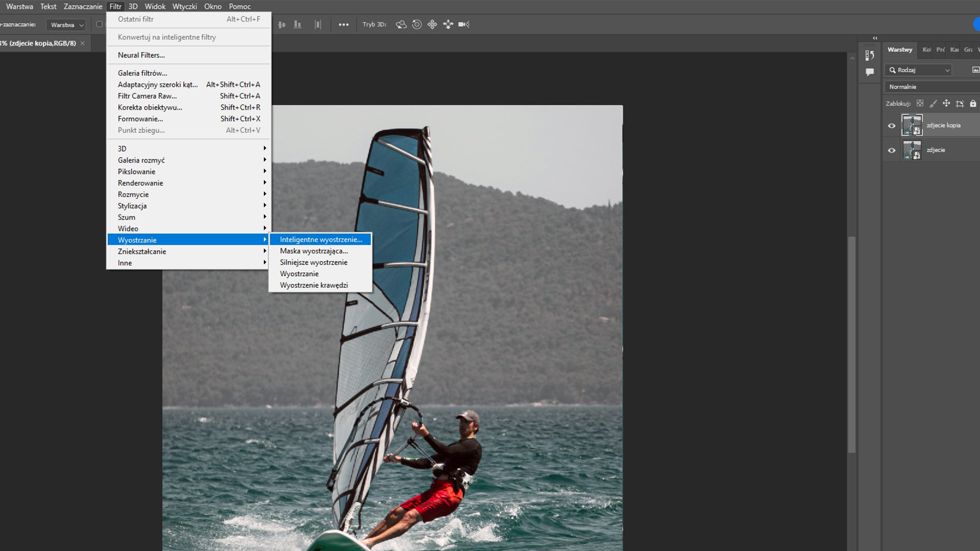Image resolution: width=980 pixels, height=551 pixels.
Task: Open the Tekst menu
Action: coord(48,7)
